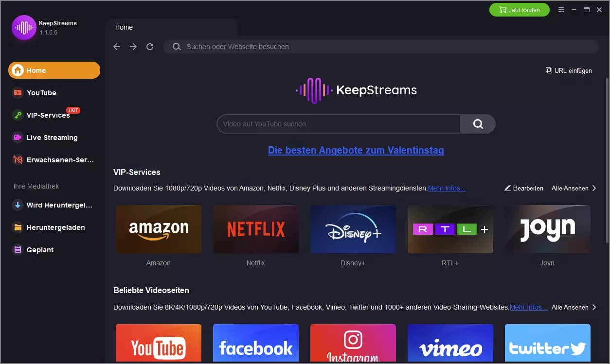Click the Ihre Mediathek heading
Image resolution: width=610 pixels, height=364 pixels.
(36, 186)
